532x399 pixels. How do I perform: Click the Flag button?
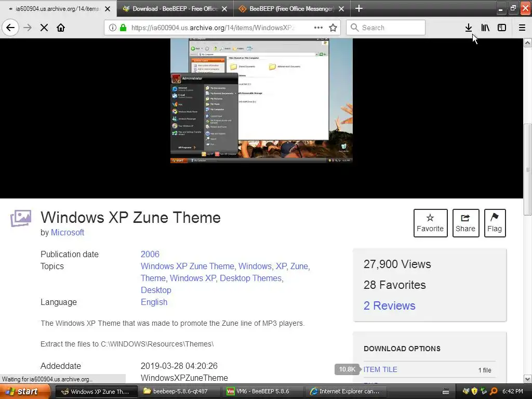(x=495, y=223)
